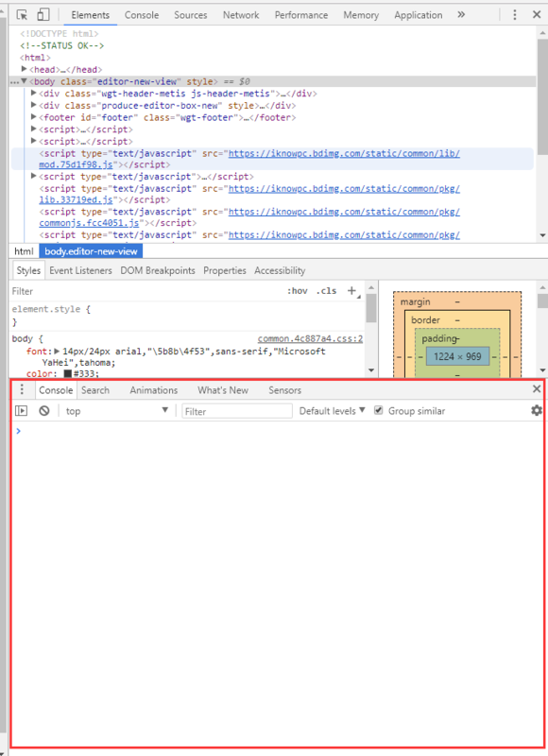Viewport: 548px width, 756px height.
Task: Select the 1224 × 969 content box
Action: 457,357
